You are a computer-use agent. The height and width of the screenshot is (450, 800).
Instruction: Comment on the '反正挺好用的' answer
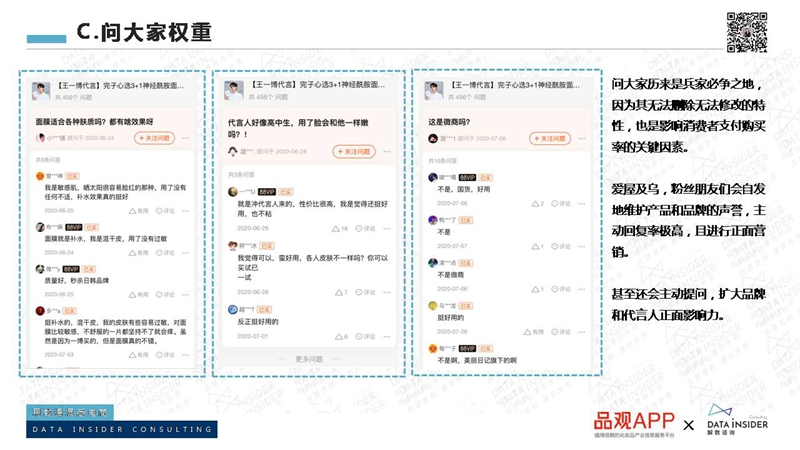coord(365,337)
